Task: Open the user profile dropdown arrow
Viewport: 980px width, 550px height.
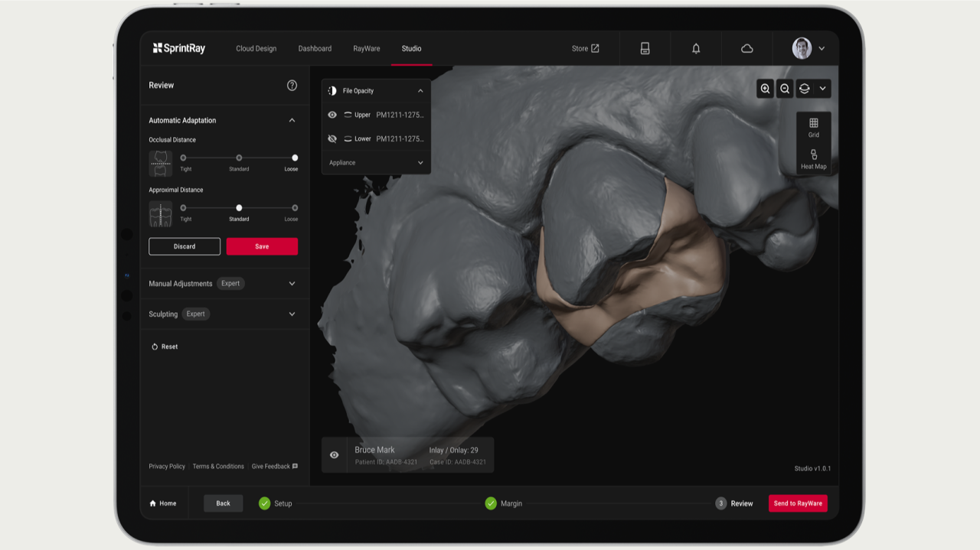Action: (822, 48)
